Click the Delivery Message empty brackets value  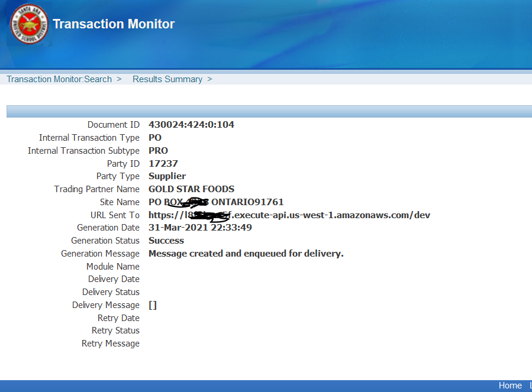click(x=153, y=305)
